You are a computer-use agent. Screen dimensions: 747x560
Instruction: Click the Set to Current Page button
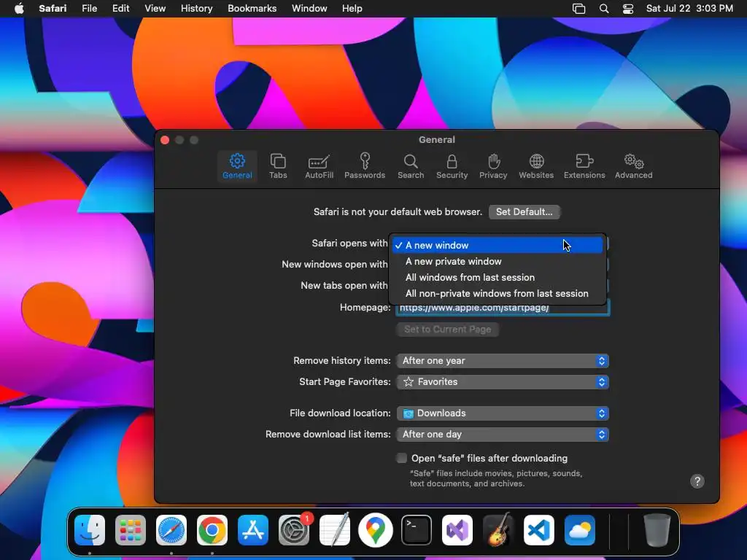(x=447, y=330)
